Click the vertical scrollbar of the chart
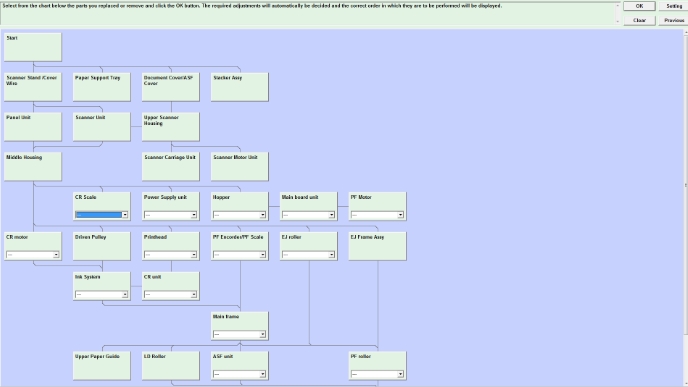 coord(685,185)
